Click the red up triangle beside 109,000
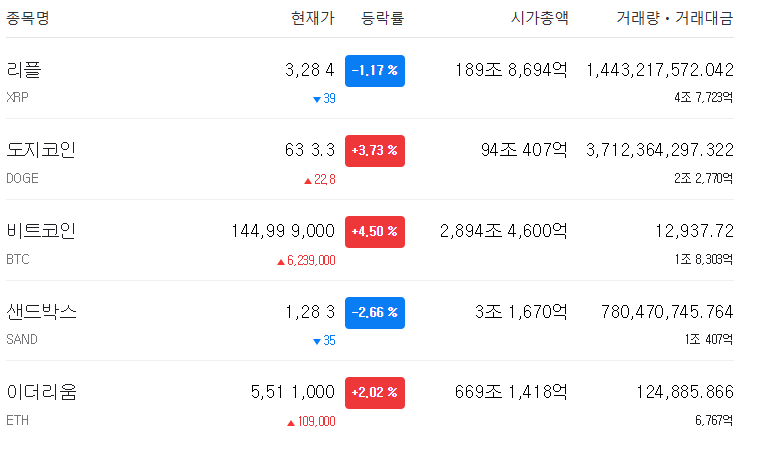761x450 pixels. 291,423
